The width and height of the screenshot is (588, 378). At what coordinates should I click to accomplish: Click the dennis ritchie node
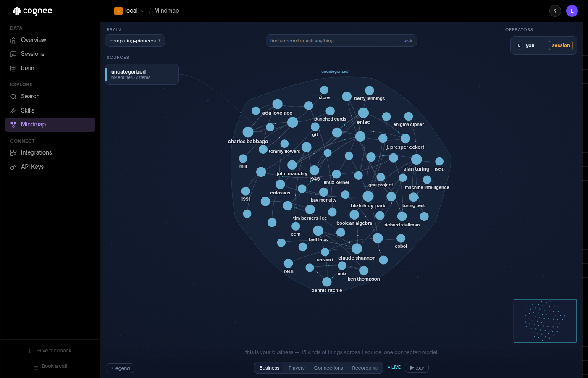click(327, 282)
